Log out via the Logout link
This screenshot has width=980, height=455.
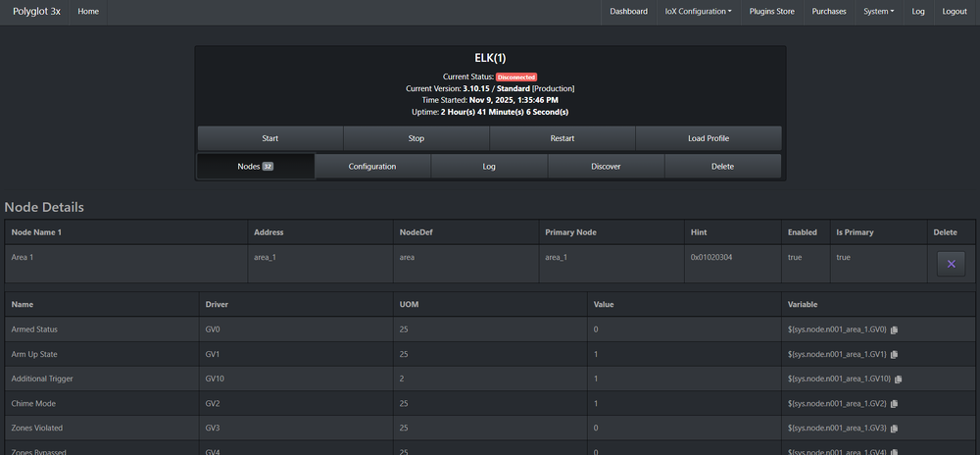coord(954,12)
